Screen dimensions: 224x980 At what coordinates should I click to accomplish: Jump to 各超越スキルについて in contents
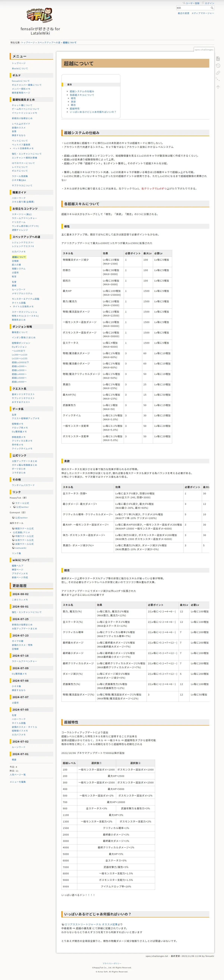[82, 95]
